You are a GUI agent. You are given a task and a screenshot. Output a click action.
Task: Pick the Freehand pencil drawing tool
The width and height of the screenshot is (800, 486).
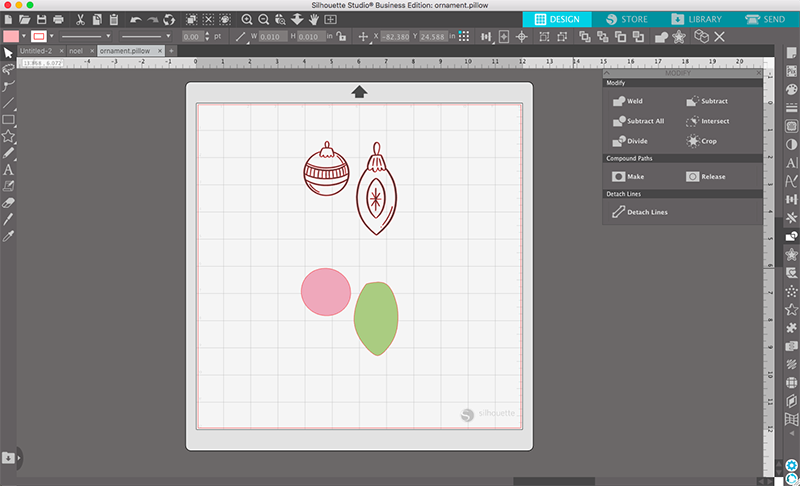pos(8,153)
